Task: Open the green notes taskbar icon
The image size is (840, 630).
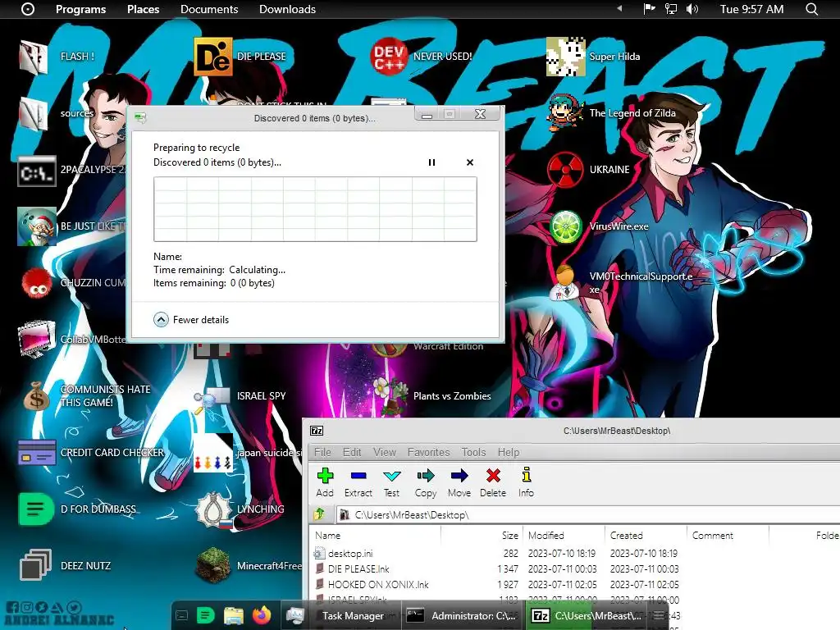Action: coord(206,615)
